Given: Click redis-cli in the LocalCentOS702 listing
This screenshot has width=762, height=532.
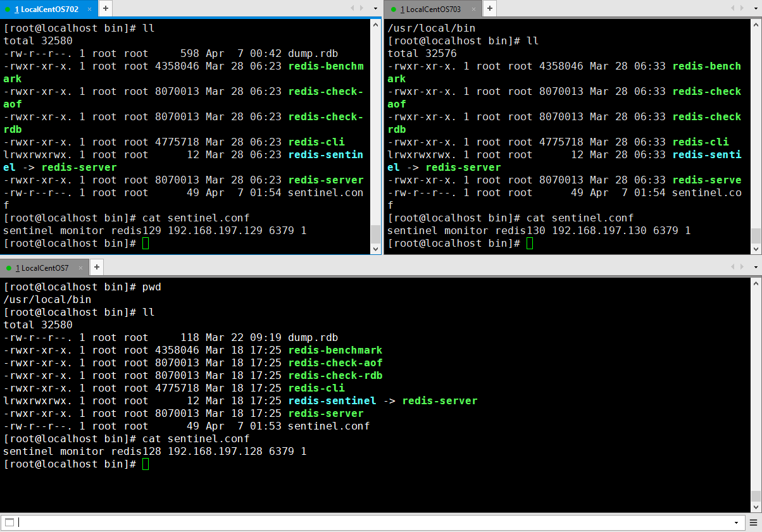Looking at the screenshot, I should (x=316, y=142).
